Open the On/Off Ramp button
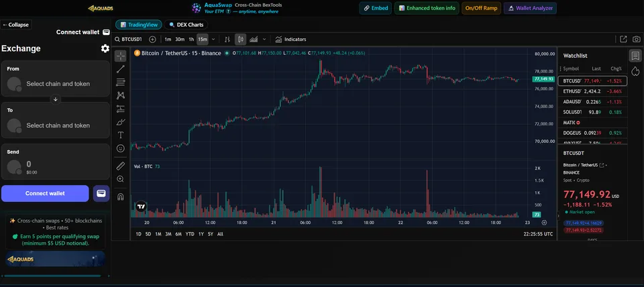Screen dimensions: 644x287 click(482, 8)
